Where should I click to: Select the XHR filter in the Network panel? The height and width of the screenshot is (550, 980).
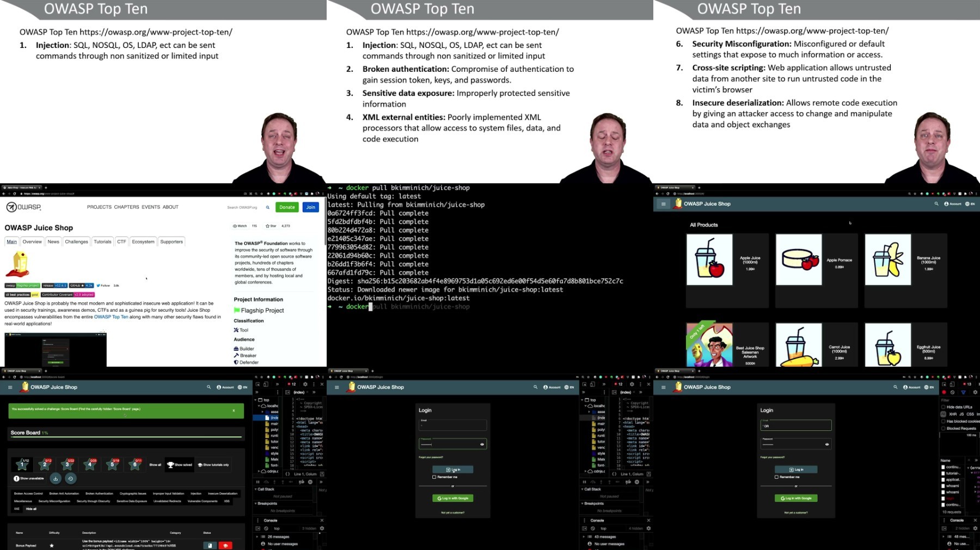coord(953,414)
